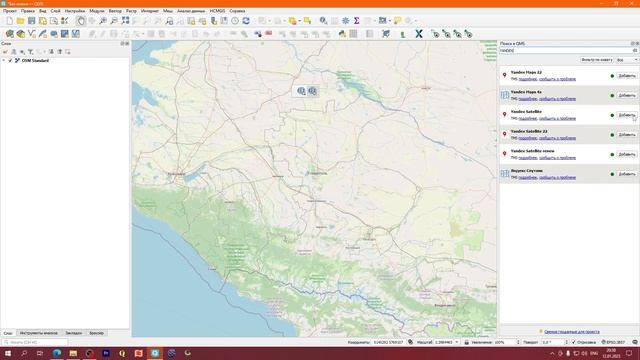Screen dimensions: 640x360
Task: Filter legend by map content in Layers panel
Action: 30,52
